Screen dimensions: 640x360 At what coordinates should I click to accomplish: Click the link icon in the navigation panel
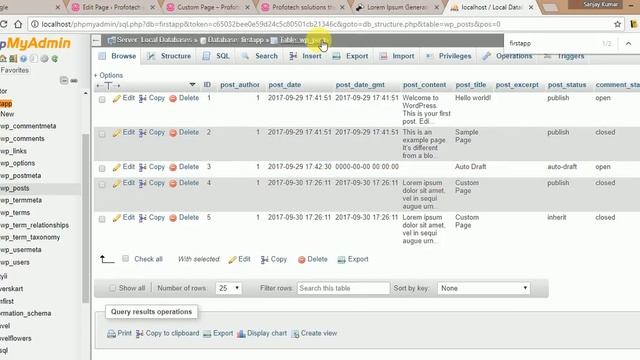click(74, 80)
